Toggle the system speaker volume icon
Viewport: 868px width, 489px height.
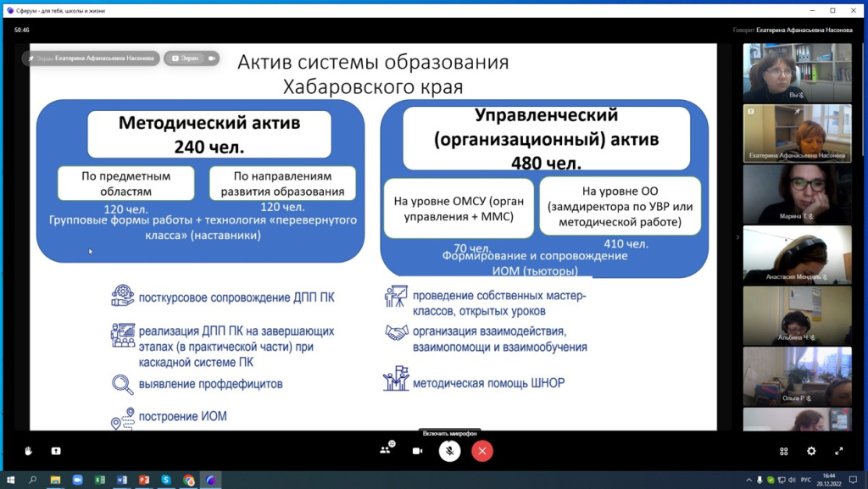click(793, 480)
